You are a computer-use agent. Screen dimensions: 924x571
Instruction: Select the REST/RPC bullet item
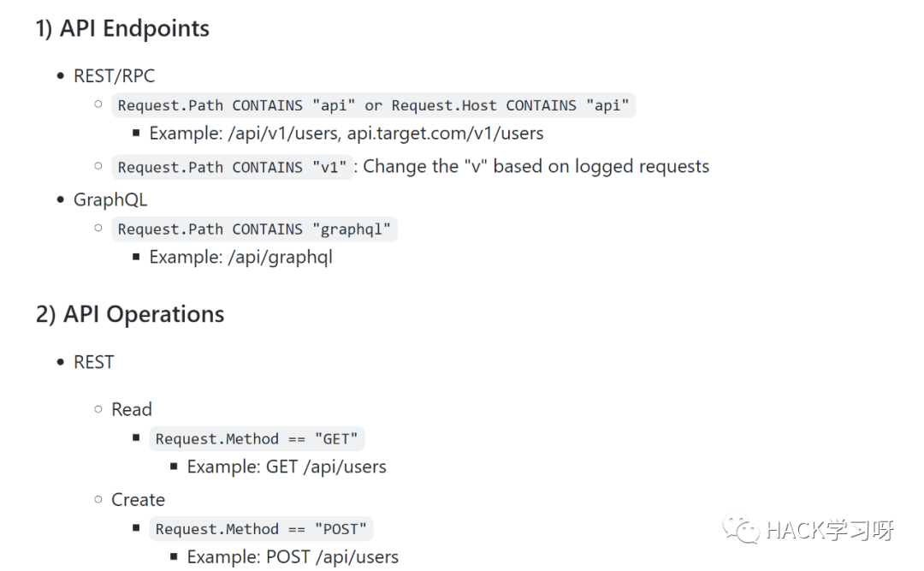coord(115,75)
